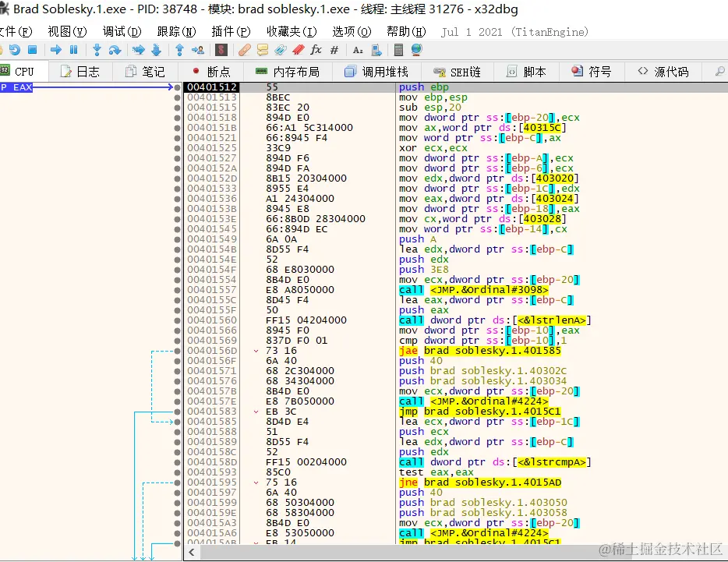
Task: Open the 帮助(H) menu
Action: tap(406, 32)
